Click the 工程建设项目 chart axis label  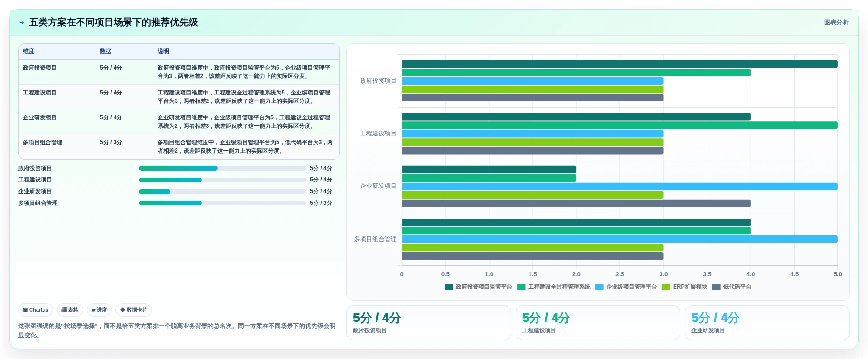tap(378, 133)
